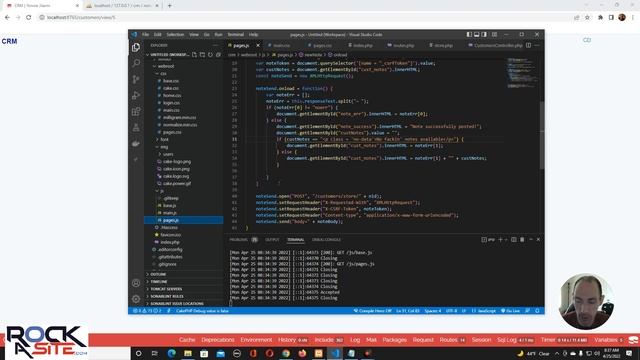The height and width of the screenshot is (360, 640).
Task: Collapse the webroot folder
Action: (x=165, y=66)
